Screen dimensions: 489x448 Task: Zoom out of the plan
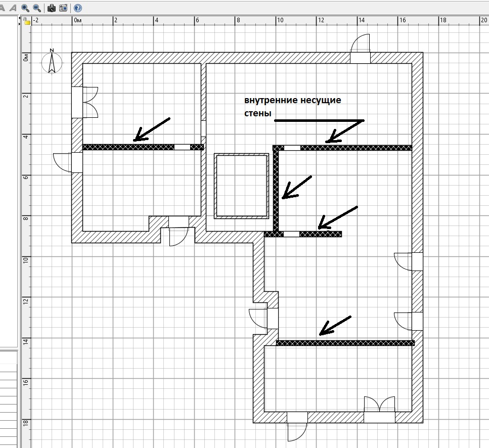tap(37, 8)
